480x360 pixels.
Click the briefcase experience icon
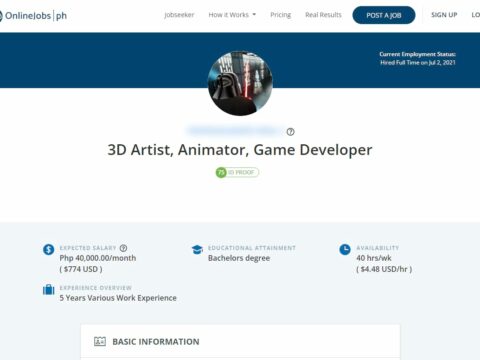click(49, 290)
